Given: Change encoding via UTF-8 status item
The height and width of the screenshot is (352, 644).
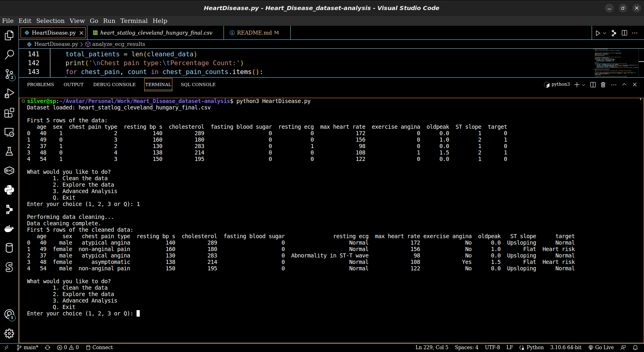Looking at the screenshot, I should click(492, 348).
